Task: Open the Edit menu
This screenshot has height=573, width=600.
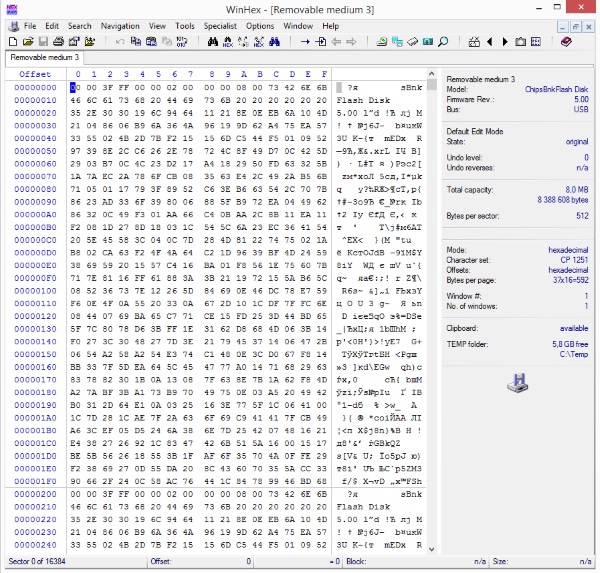Action: coord(52,26)
